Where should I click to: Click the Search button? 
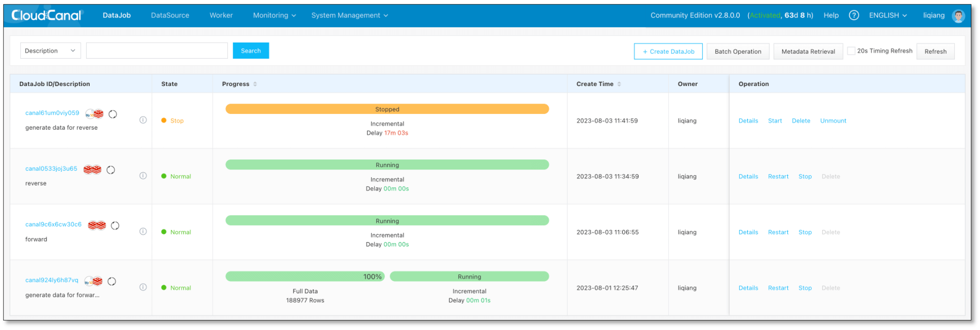coord(251,51)
